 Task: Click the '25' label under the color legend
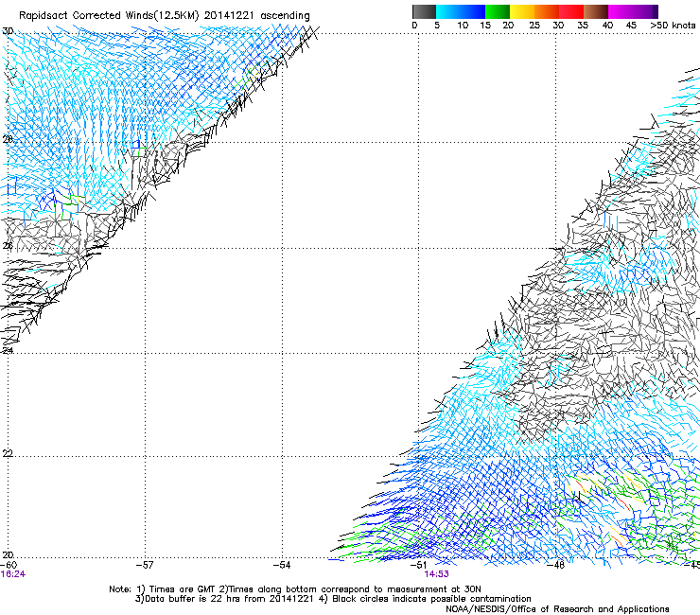click(x=534, y=25)
